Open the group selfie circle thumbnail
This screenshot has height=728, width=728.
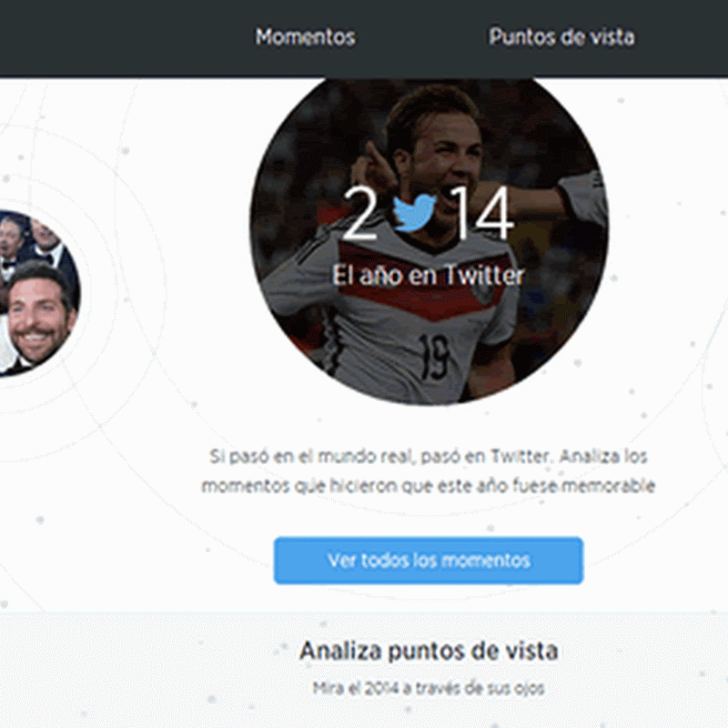(37, 292)
